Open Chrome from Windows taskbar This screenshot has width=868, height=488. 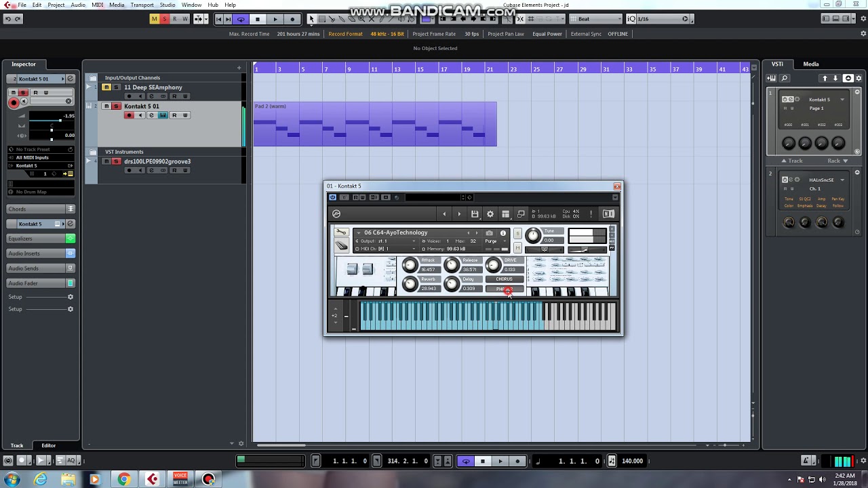[x=123, y=479]
